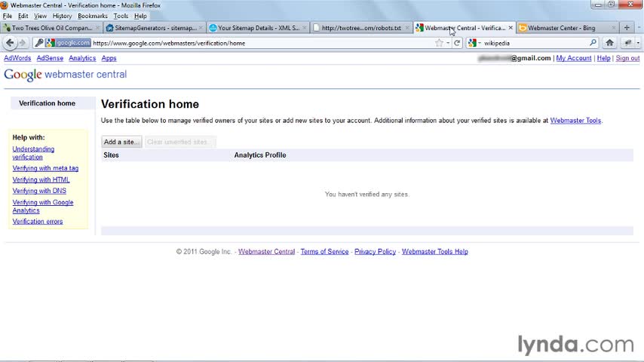Image resolution: width=644 pixels, height=362 pixels.
Task: Open the Bookmarks menu
Action: [93, 16]
